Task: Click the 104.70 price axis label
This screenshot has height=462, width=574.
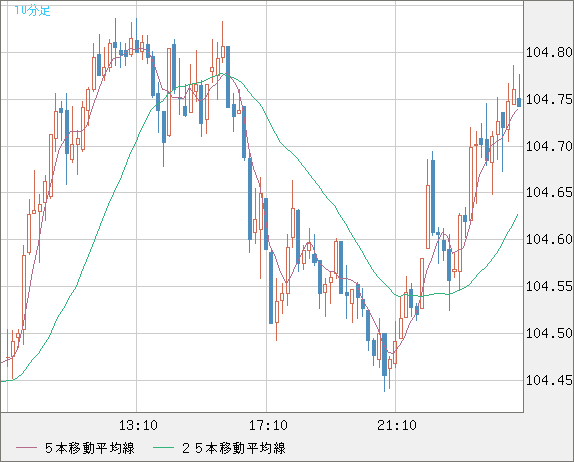Action: pyautogui.click(x=549, y=146)
